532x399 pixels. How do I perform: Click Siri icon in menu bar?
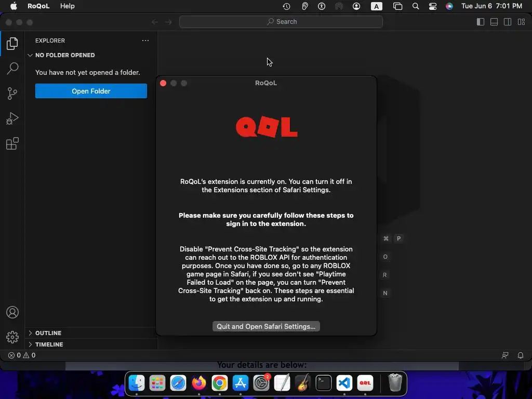tap(449, 6)
